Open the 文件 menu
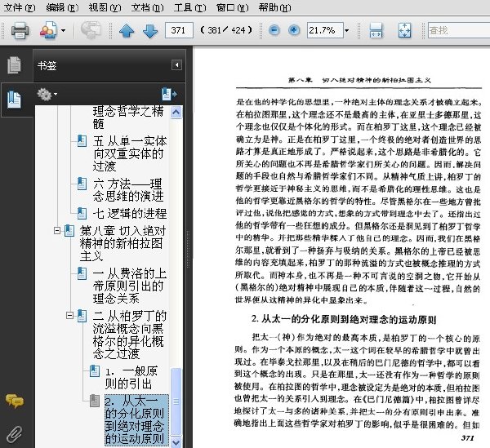 click(x=20, y=7)
